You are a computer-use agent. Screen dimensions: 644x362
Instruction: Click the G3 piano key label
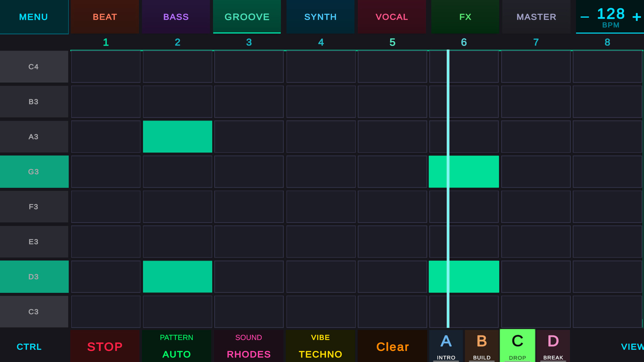pos(34,172)
